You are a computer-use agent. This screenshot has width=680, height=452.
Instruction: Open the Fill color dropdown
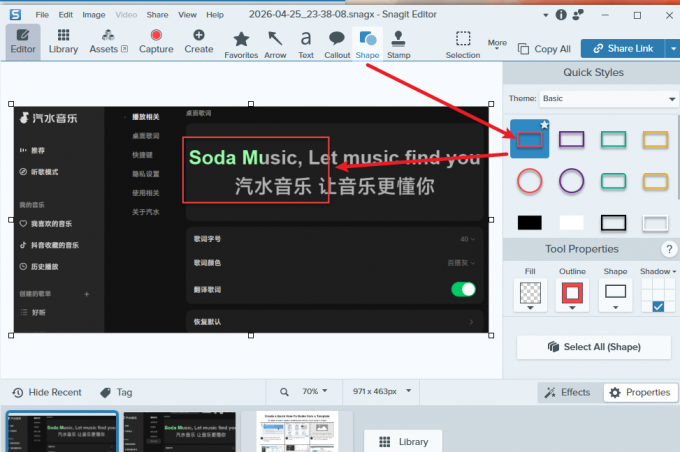tap(530, 296)
